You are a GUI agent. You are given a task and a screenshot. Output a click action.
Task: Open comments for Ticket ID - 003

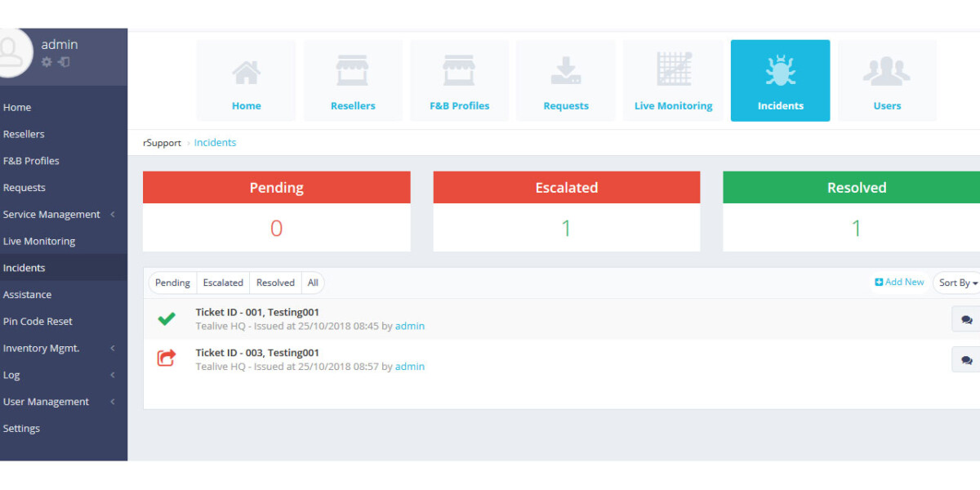[x=966, y=359]
